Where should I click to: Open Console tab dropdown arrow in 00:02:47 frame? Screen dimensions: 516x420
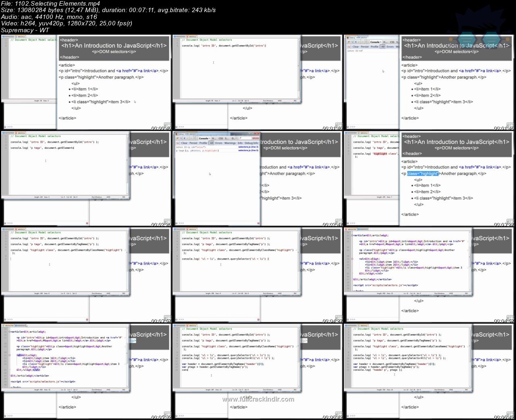coord(209,138)
